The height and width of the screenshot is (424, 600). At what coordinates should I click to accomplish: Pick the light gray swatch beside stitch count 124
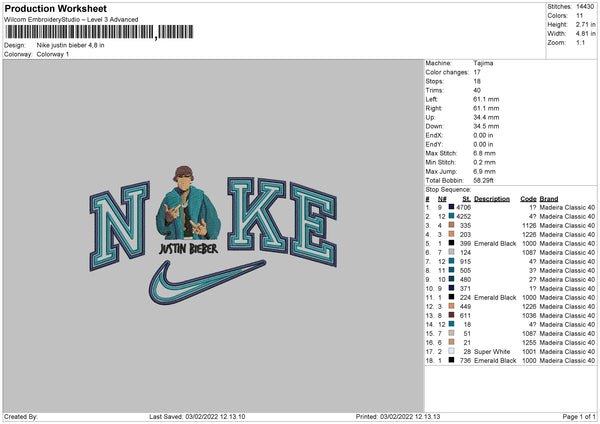(451, 252)
